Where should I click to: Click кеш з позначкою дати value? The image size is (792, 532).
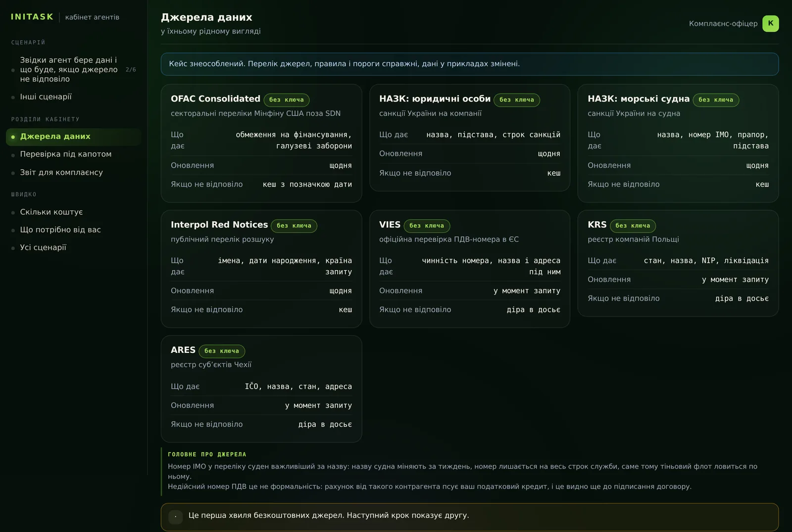(x=307, y=185)
